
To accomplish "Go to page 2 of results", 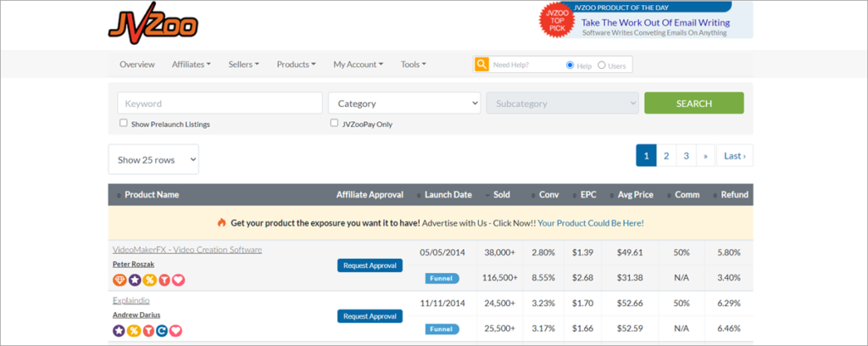I will coord(666,156).
